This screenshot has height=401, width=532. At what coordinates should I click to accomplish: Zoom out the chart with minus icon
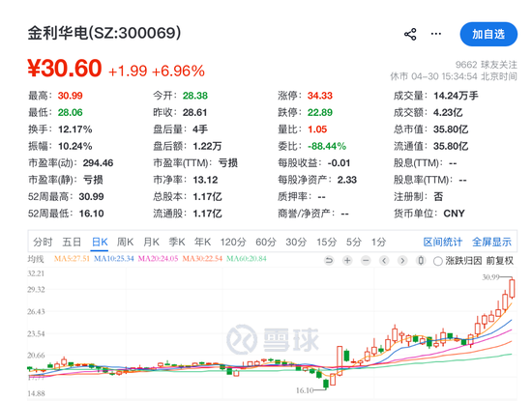(x=366, y=260)
